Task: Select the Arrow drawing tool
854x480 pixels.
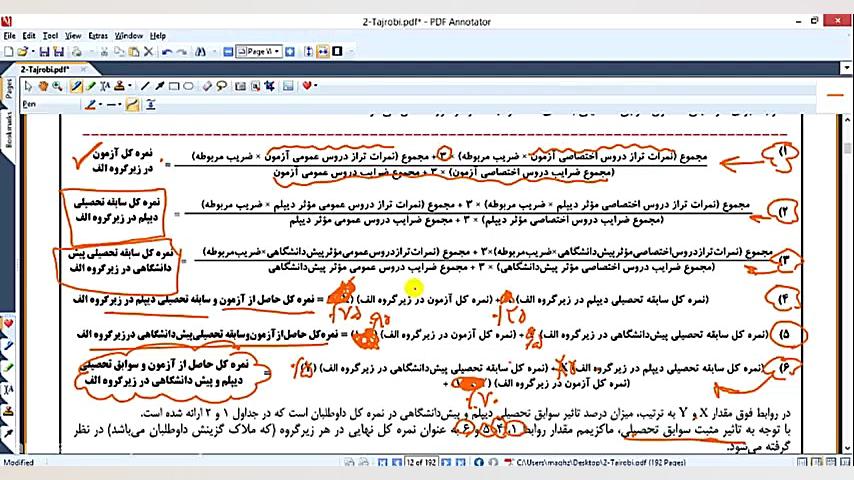Action: [x=160, y=86]
